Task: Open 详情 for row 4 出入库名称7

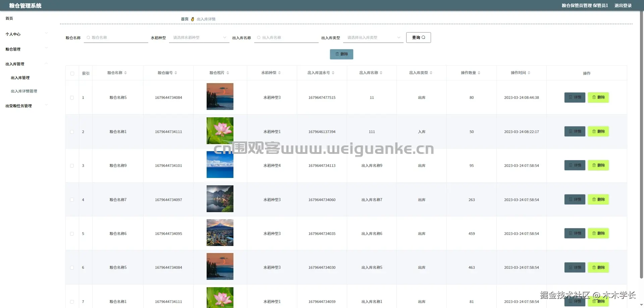Action: coord(575,199)
